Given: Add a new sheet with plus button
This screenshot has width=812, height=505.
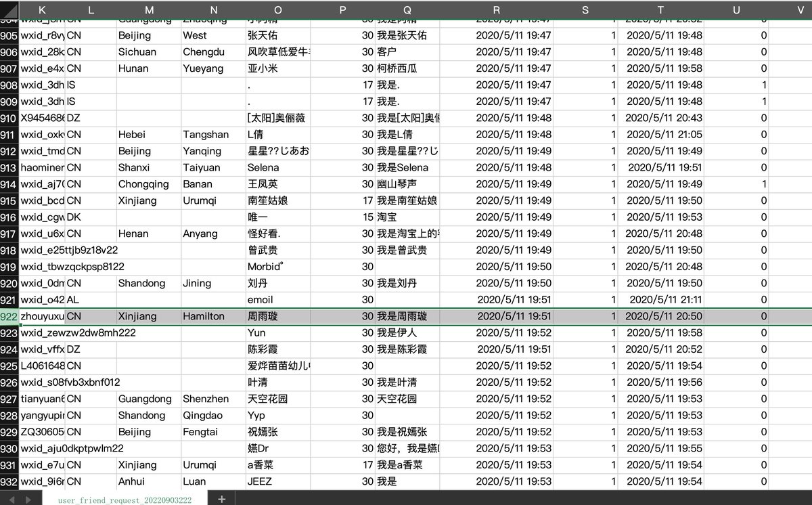Looking at the screenshot, I should coord(221,499).
